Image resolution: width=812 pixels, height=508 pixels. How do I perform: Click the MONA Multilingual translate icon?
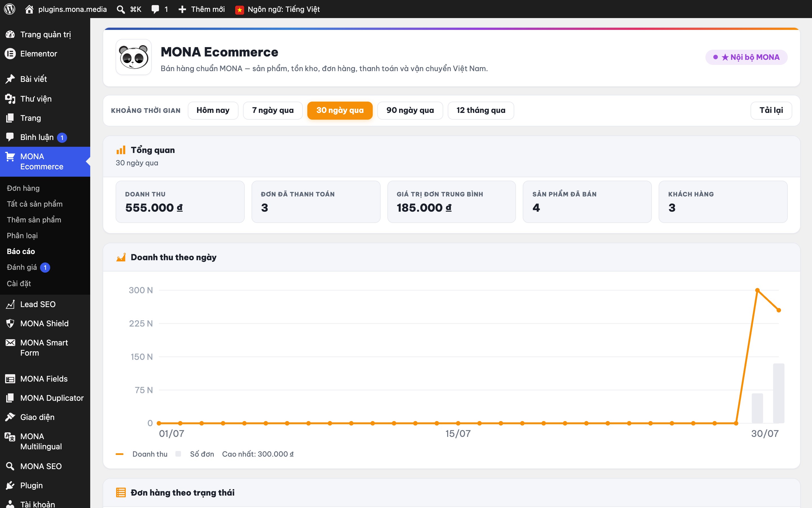(x=10, y=437)
